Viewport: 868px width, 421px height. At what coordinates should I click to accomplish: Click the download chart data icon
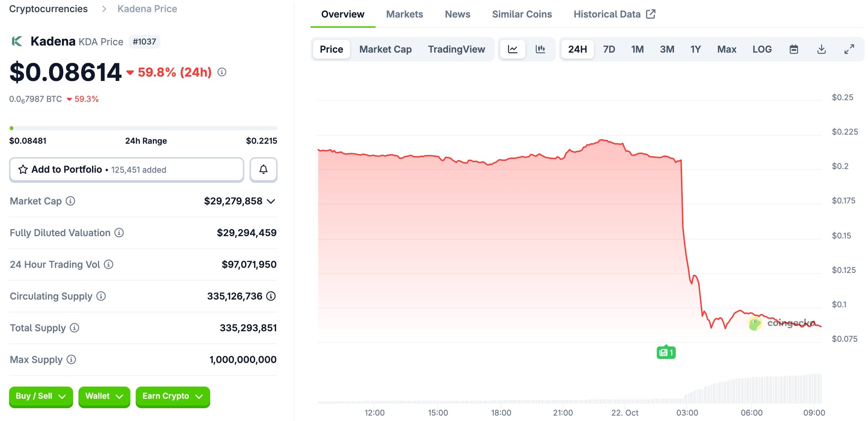[822, 49]
